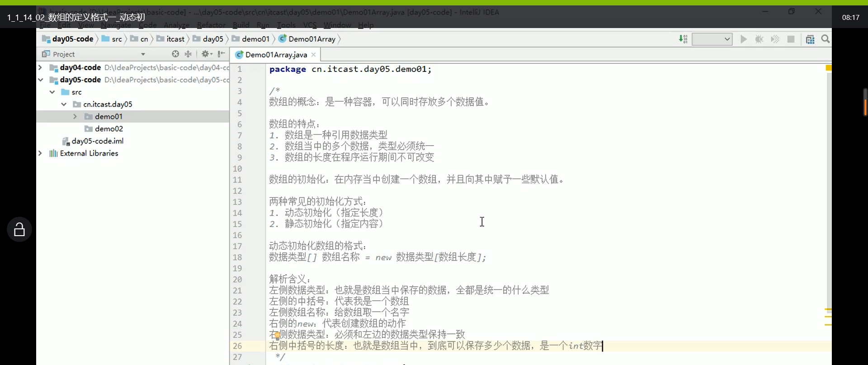
Task: Open the Tools menu
Action: [x=286, y=25]
